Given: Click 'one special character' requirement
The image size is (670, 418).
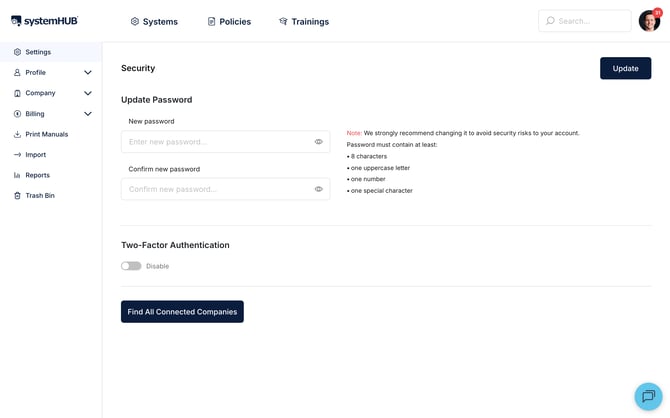Looking at the screenshot, I should click(382, 191).
